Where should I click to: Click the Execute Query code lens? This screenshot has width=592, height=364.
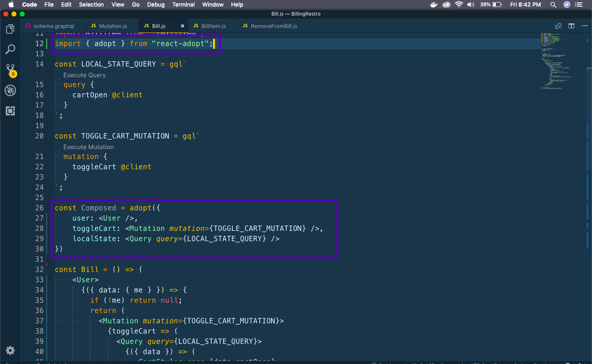click(84, 75)
